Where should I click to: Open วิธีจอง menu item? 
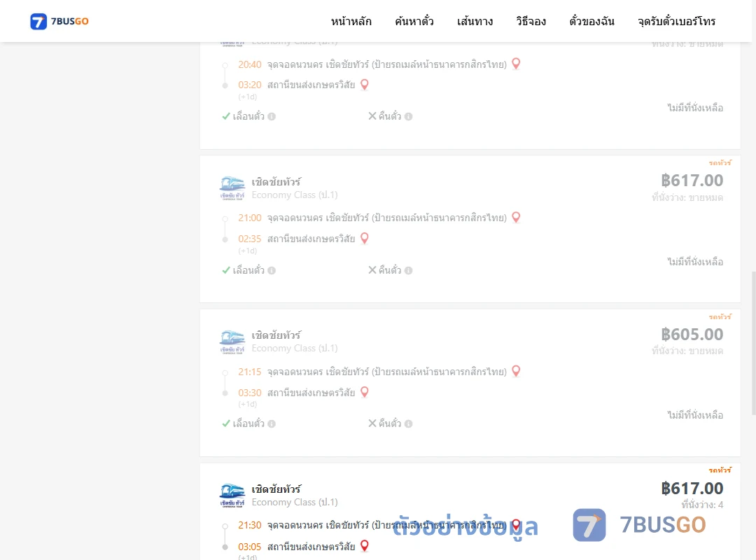(x=531, y=21)
